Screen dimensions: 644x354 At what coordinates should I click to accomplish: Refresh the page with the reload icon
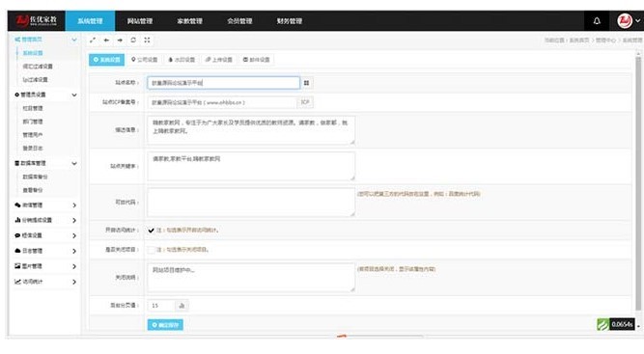click(133, 41)
